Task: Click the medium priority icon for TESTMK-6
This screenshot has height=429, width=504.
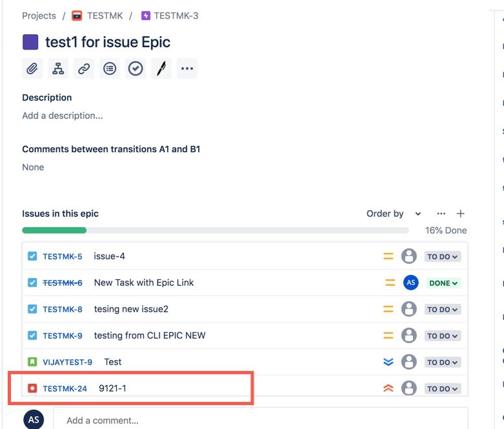Action: 390,283
